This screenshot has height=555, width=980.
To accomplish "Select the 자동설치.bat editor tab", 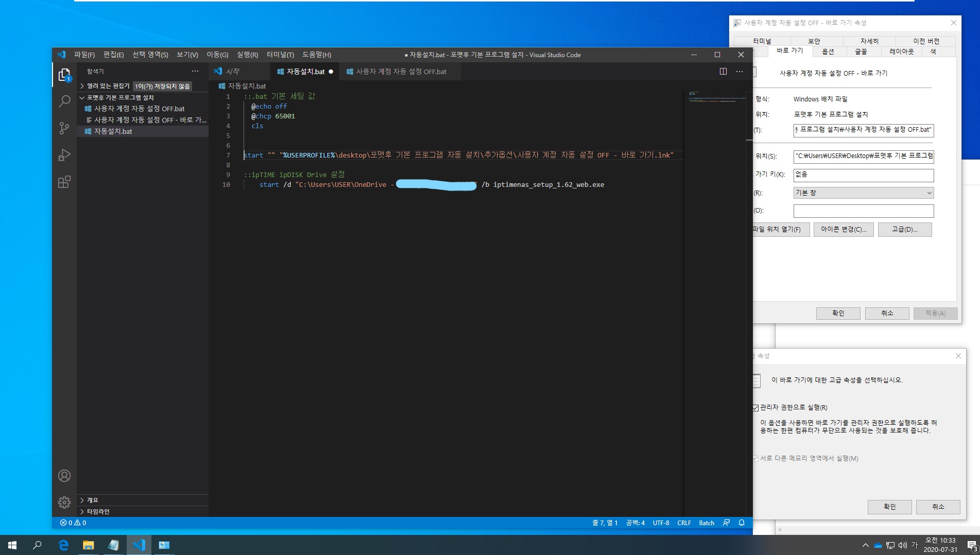I will pyautogui.click(x=305, y=72).
